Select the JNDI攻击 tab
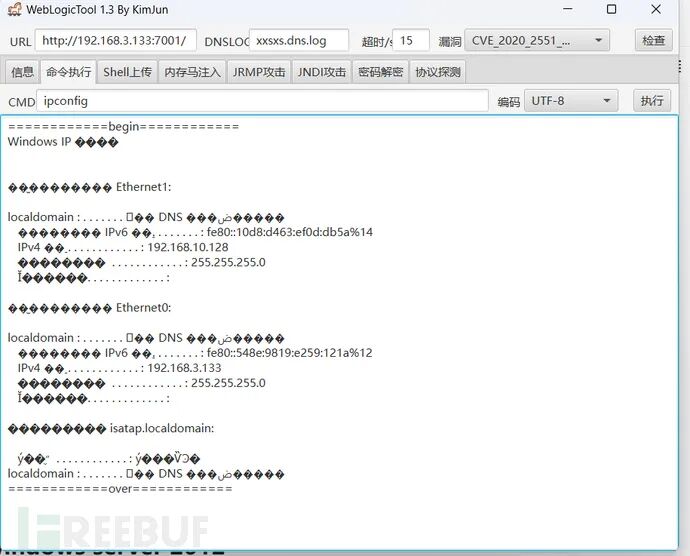690x556 pixels. [322, 72]
